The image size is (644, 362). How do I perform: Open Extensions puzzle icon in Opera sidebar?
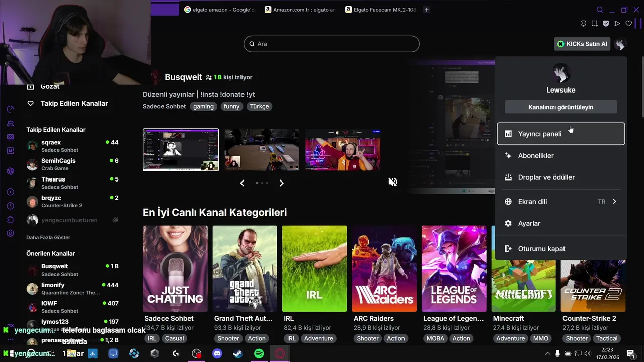pyautogui.click(x=11, y=220)
